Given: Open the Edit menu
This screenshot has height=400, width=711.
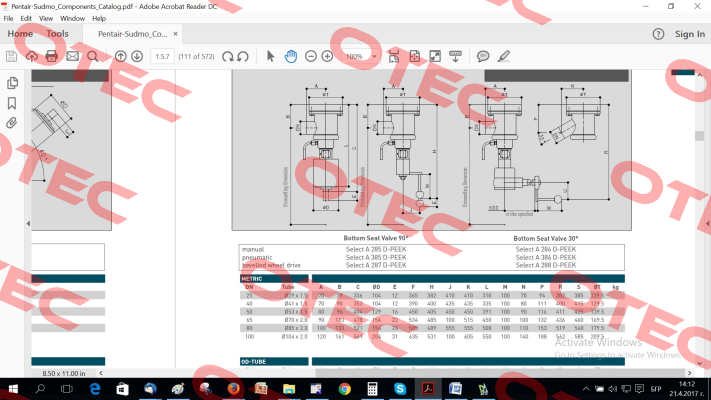Looking at the screenshot, I should 26,19.
